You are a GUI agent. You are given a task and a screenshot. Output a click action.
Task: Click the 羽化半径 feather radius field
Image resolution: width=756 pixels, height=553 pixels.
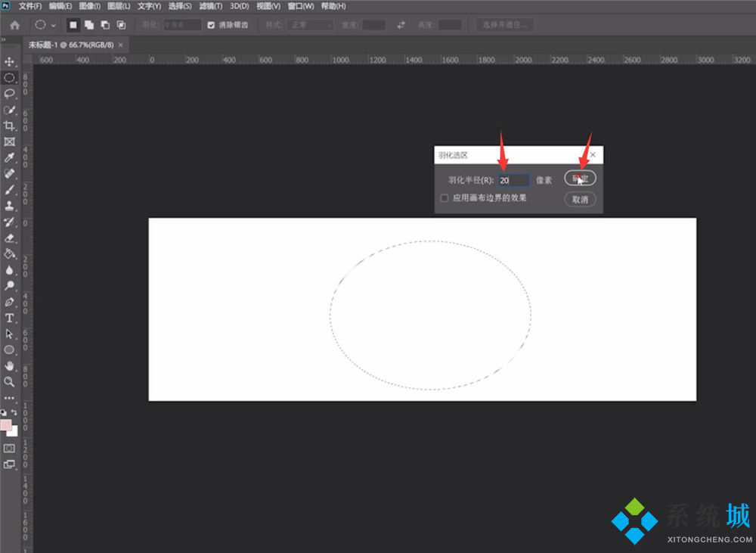pos(513,181)
